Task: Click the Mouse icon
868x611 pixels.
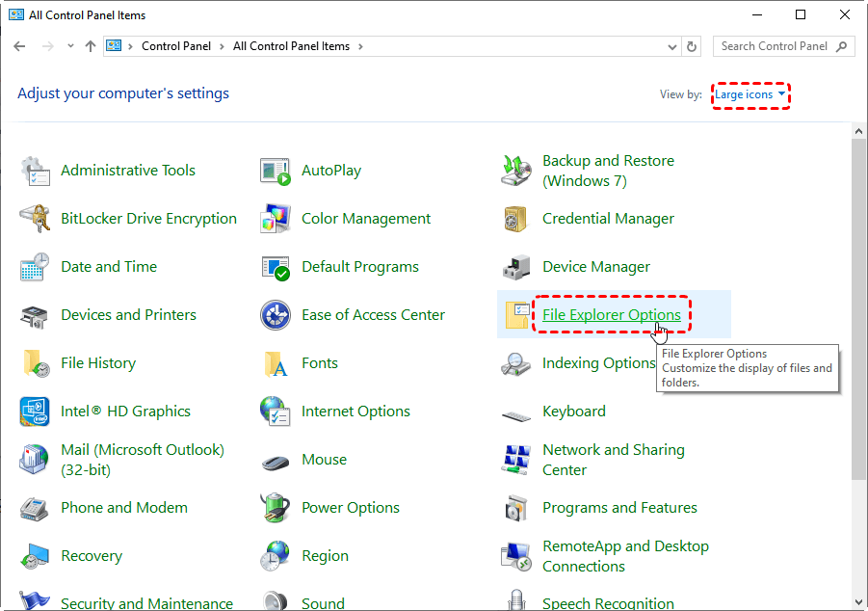Action: (276, 462)
